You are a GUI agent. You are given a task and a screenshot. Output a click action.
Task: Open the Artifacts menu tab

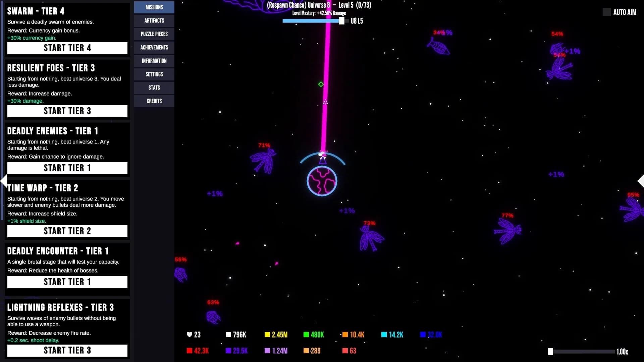(x=154, y=20)
